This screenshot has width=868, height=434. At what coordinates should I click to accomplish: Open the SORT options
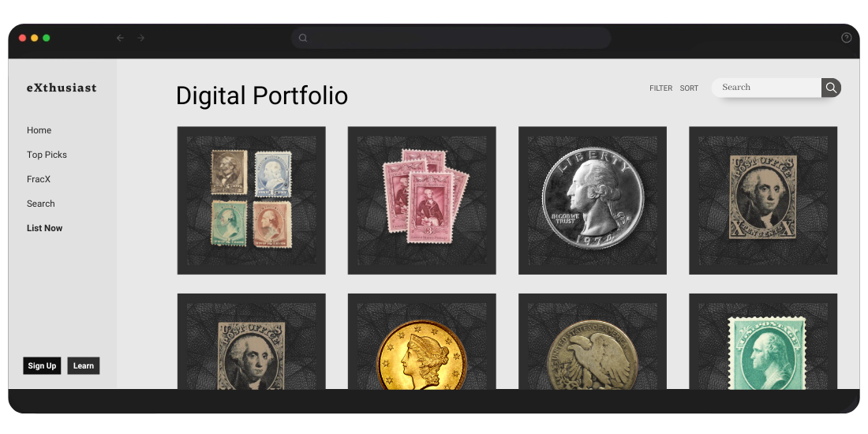[x=689, y=88]
